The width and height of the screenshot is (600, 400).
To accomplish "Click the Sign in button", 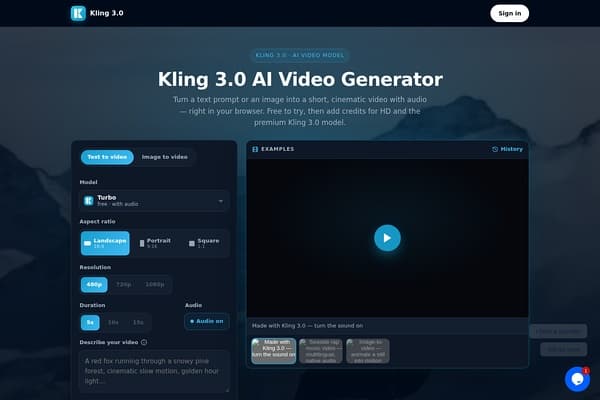I will click(509, 13).
